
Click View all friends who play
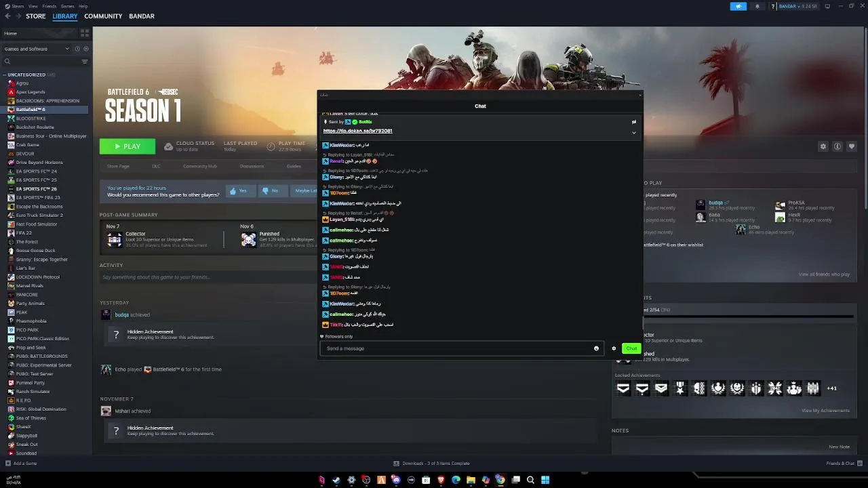[x=824, y=274]
